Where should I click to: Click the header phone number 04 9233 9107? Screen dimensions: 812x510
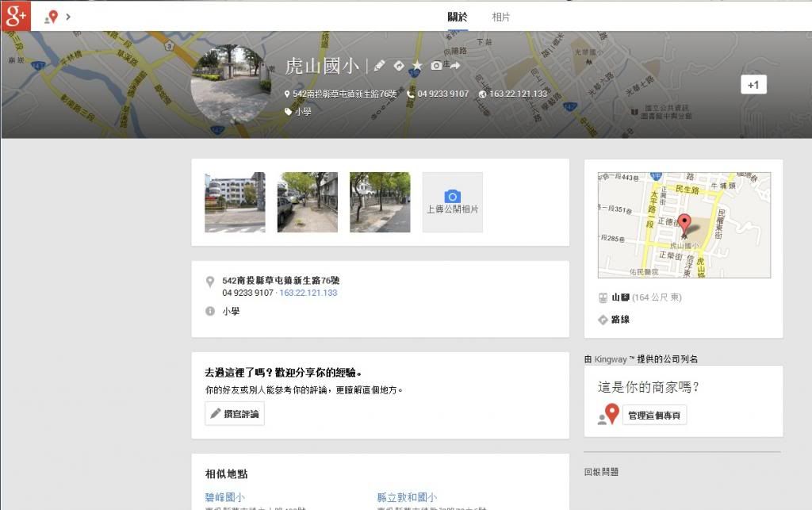tap(442, 94)
